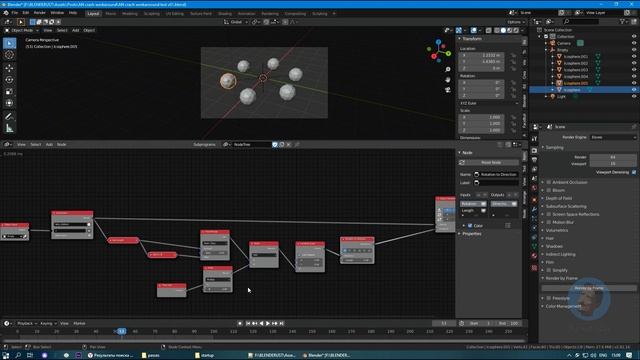Click the outliner filter funnel icon
Viewport: 640px width, 360px height.
(x=622, y=21)
